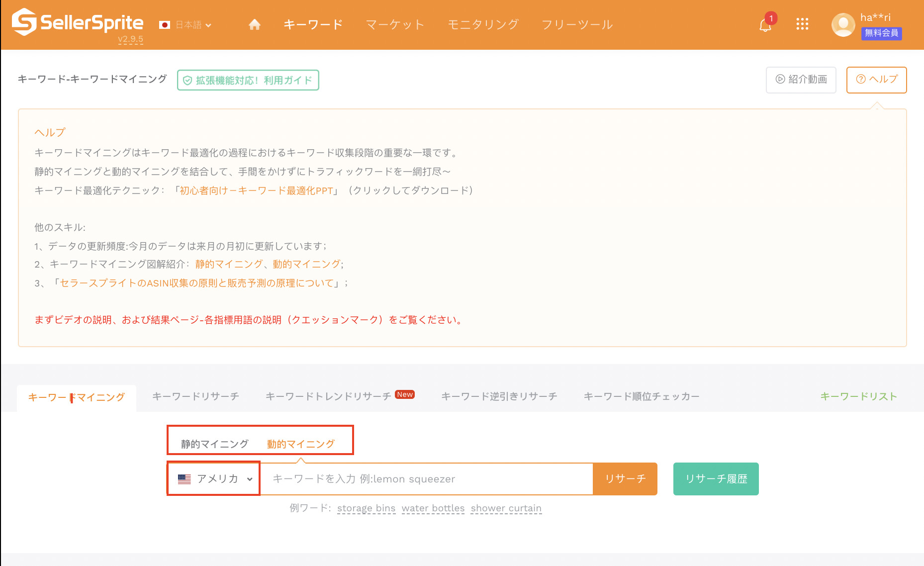Open notifications bell icon
Image resolution: width=924 pixels, height=566 pixels.
point(765,25)
